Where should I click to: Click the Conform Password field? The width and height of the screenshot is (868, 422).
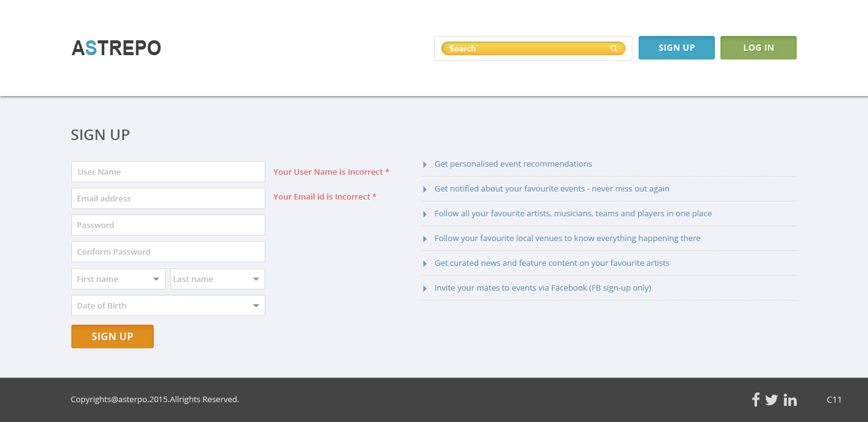pyautogui.click(x=168, y=252)
